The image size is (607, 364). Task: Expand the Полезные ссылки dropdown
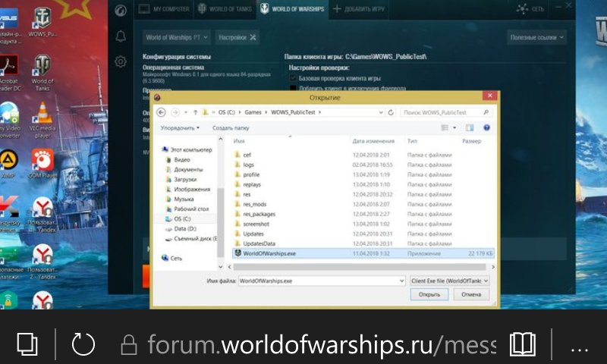pyautogui.click(x=537, y=37)
